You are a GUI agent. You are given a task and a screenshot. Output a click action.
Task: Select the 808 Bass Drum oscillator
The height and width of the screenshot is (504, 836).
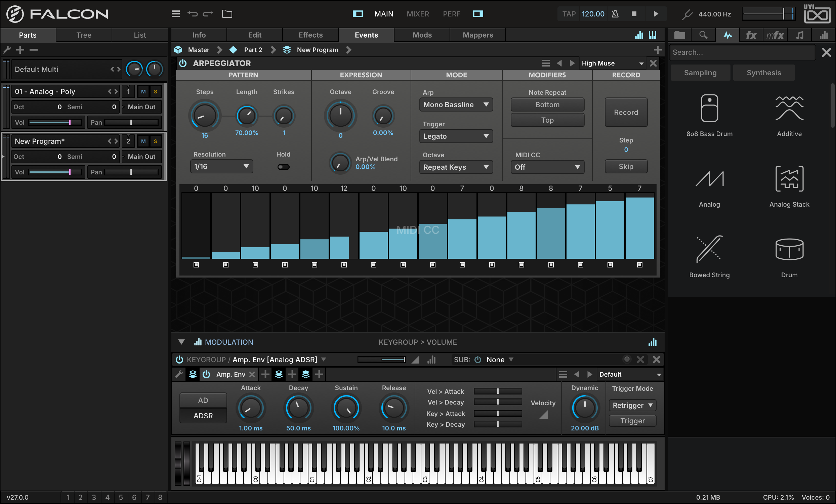[709, 115]
